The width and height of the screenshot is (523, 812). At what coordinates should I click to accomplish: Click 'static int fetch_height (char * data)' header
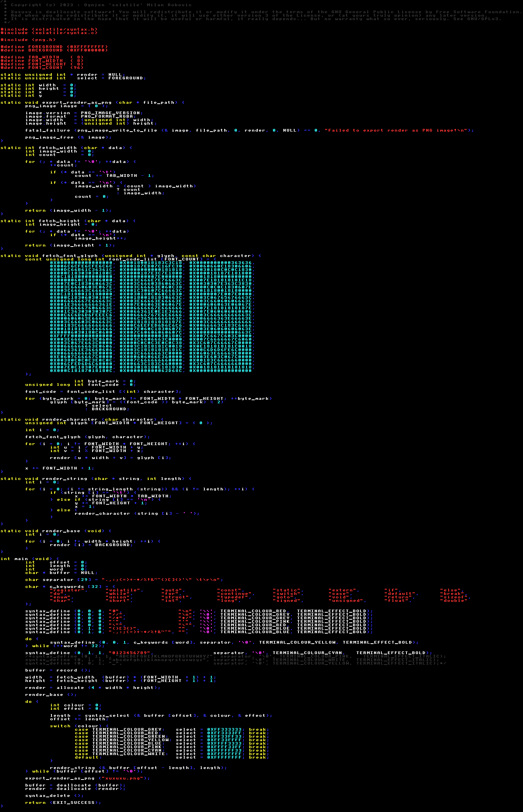click(68, 221)
